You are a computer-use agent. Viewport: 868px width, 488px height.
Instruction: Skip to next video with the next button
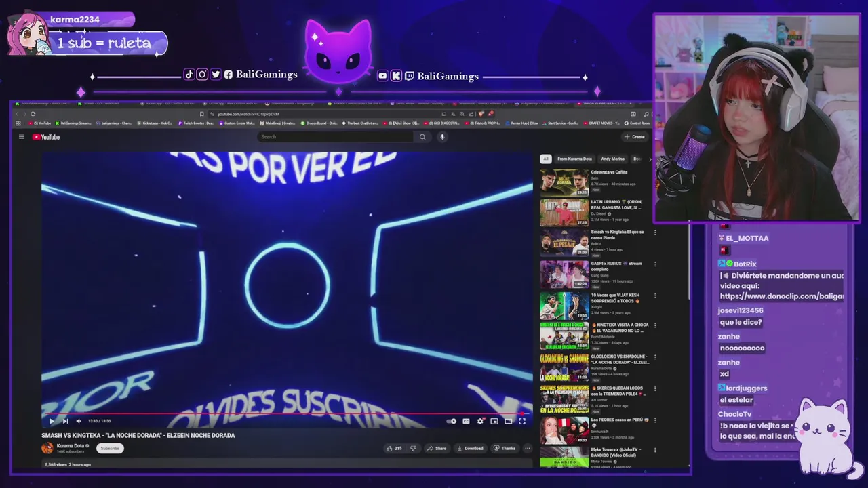click(65, 421)
